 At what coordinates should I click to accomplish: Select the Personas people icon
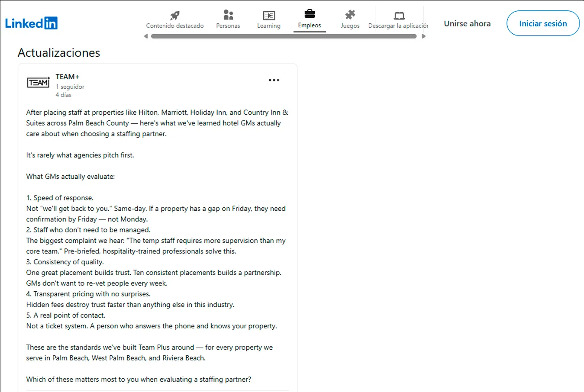[228, 15]
